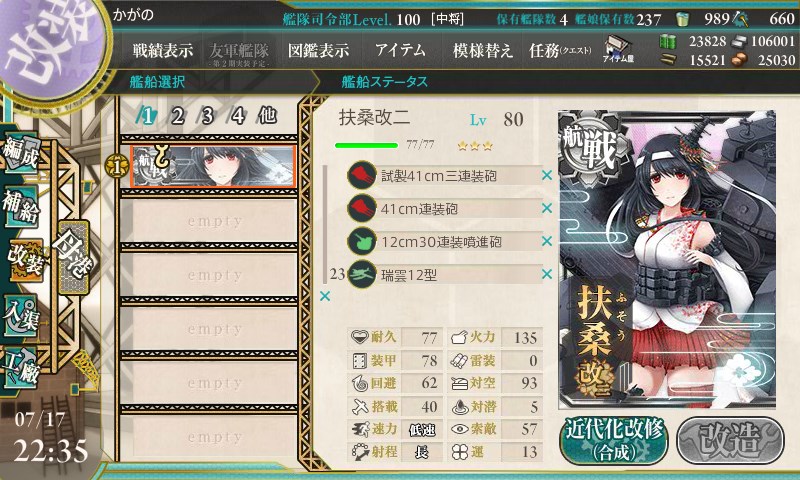Remove 12cm30連装噴進砲 with its X mark
800x480 pixels.
click(x=547, y=241)
